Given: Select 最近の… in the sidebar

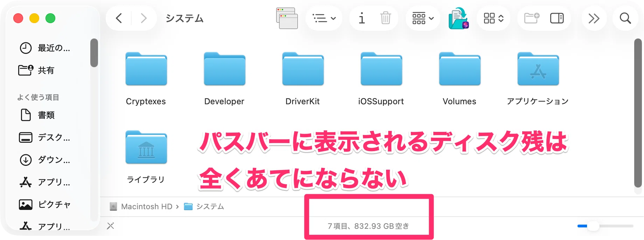Looking at the screenshot, I should pos(54,48).
